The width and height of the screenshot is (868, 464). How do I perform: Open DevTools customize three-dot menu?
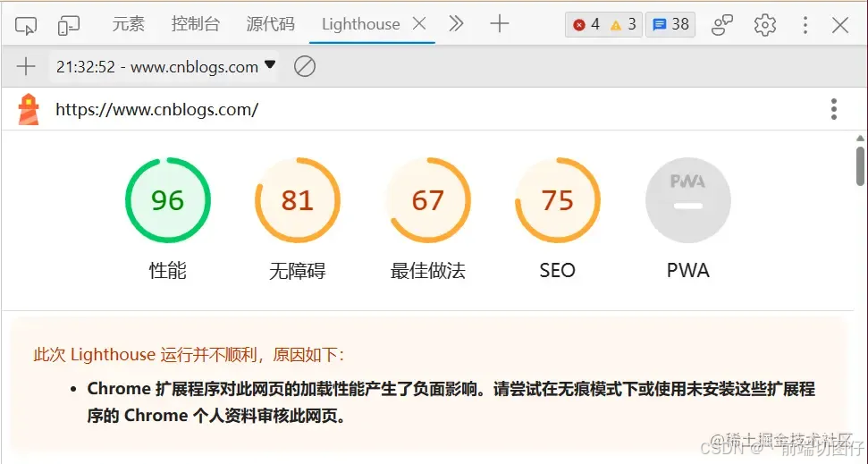[805, 24]
